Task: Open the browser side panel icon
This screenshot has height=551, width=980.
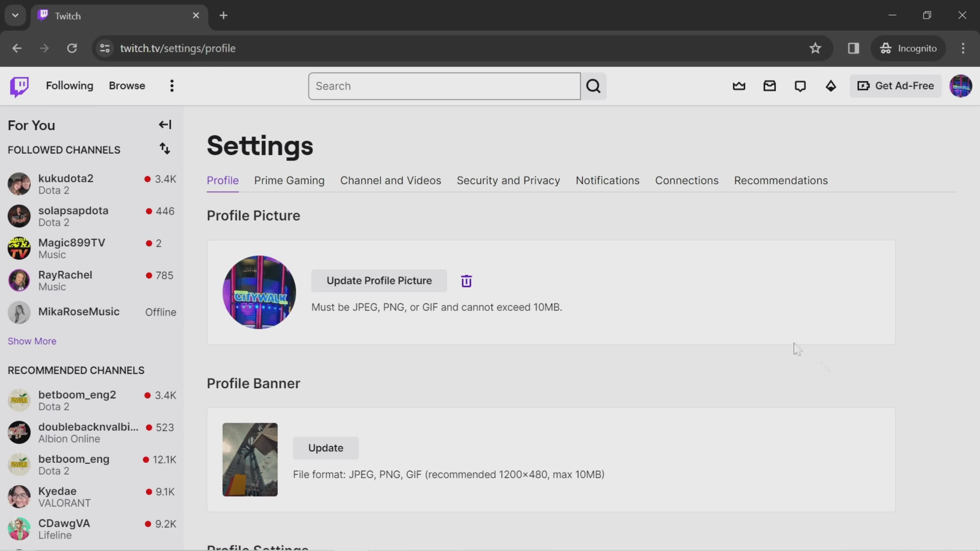Action: [853, 48]
